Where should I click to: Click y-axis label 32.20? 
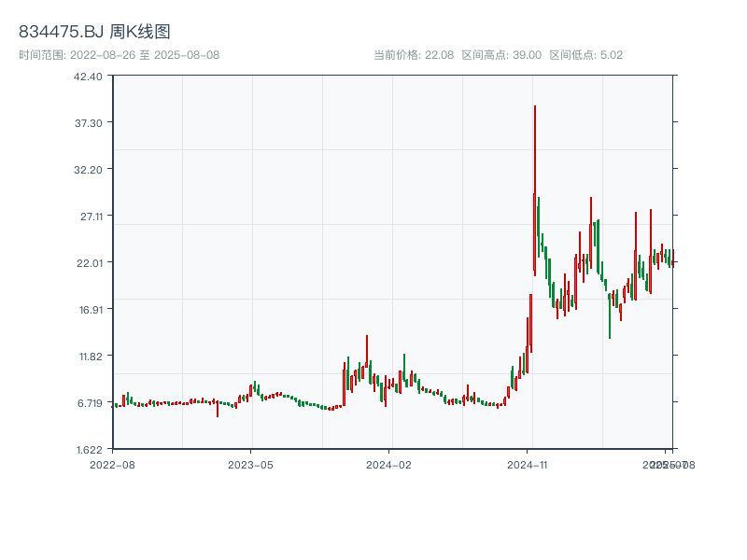88,170
